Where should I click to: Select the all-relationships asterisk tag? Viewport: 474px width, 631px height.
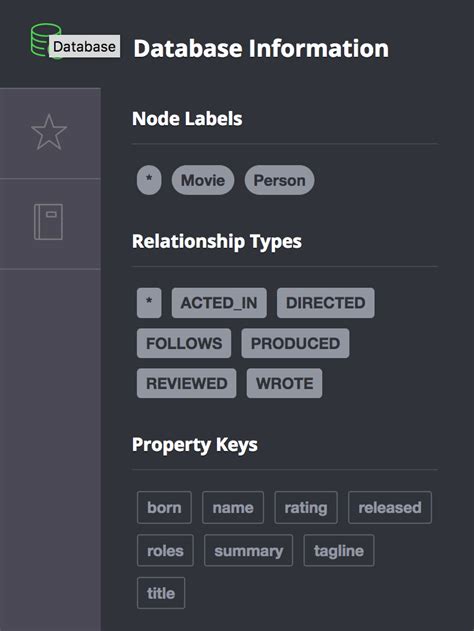click(x=149, y=303)
